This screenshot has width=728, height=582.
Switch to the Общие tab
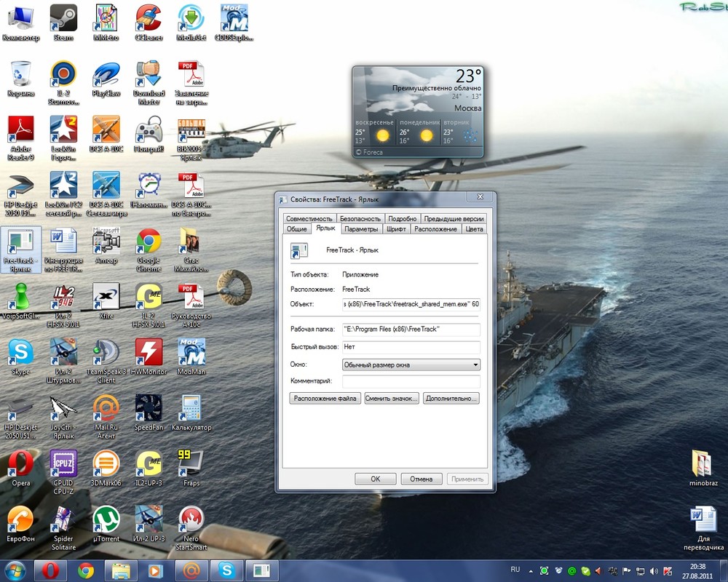pos(296,228)
